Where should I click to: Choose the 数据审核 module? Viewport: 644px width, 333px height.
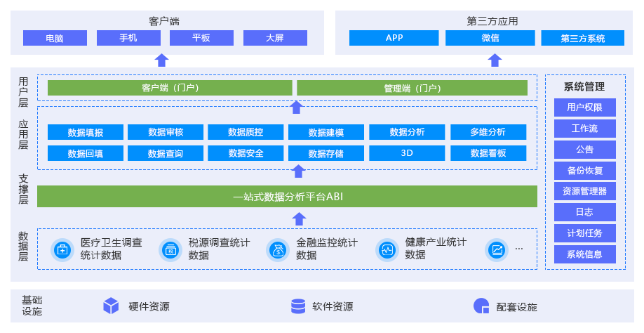166,132
